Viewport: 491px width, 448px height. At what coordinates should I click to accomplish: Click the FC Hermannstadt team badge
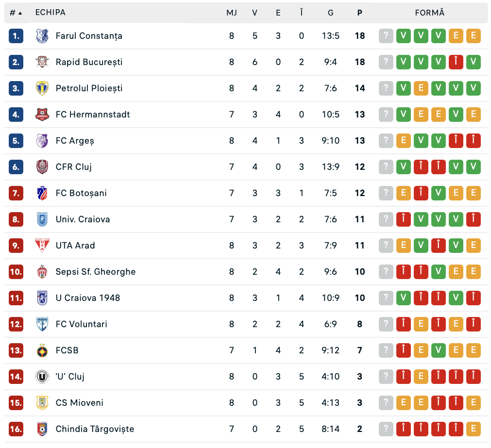(x=42, y=115)
